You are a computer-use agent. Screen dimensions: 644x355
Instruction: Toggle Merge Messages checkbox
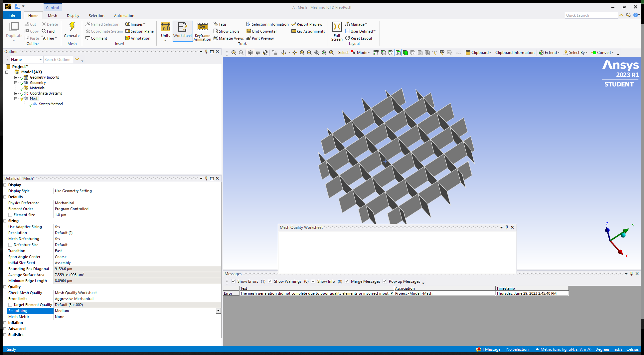pos(347,281)
